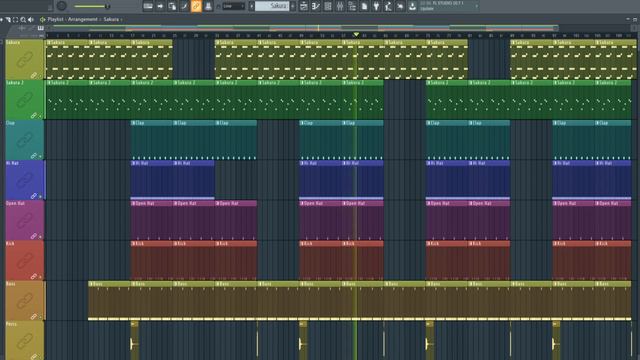The height and width of the screenshot is (360, 640).
Task: Select the Hi Hat track header
Action: (x=24, y=180)
